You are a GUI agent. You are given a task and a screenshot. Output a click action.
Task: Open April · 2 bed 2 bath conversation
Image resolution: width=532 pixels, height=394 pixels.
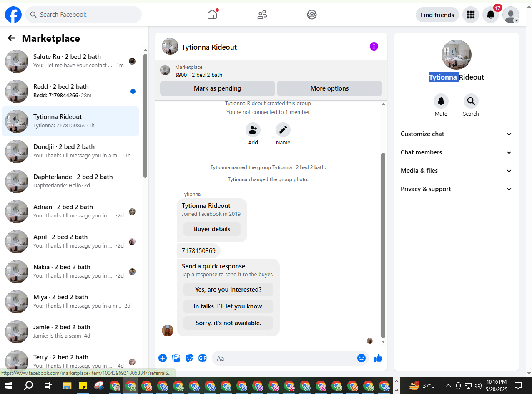(x=70, y=242)
